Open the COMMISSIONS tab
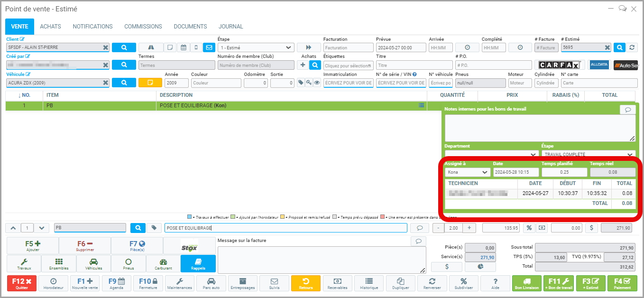 click(x=143, y=27)
